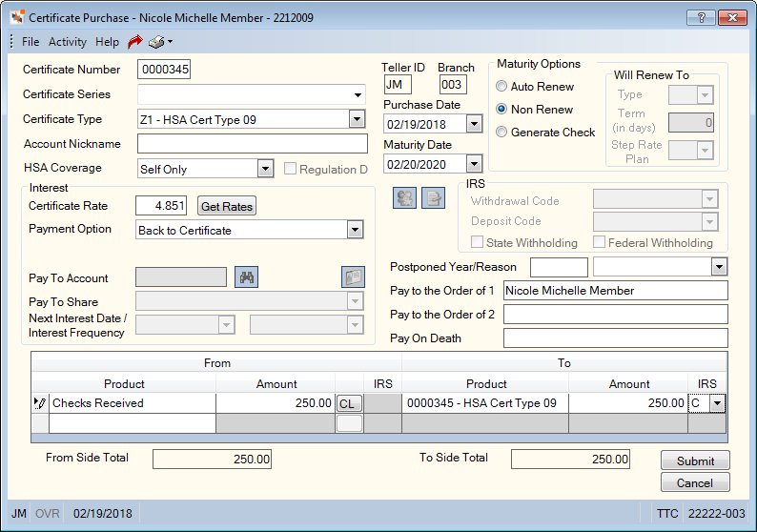This screenshot has width=757, height=532.
Task: Click the Get Rates button
Action: tap(227, 206)
